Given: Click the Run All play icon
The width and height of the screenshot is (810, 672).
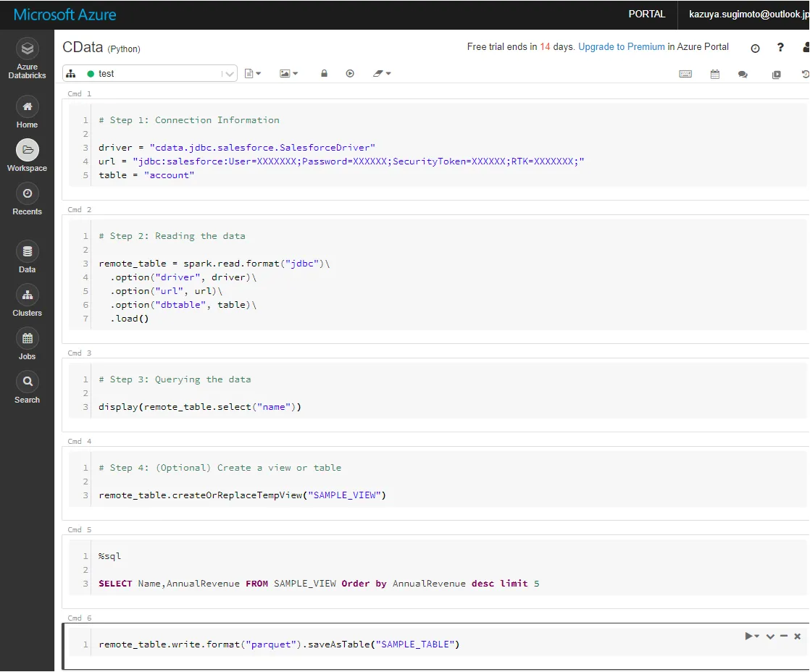Looking at the screenshot, I should (x=350, y=73).
